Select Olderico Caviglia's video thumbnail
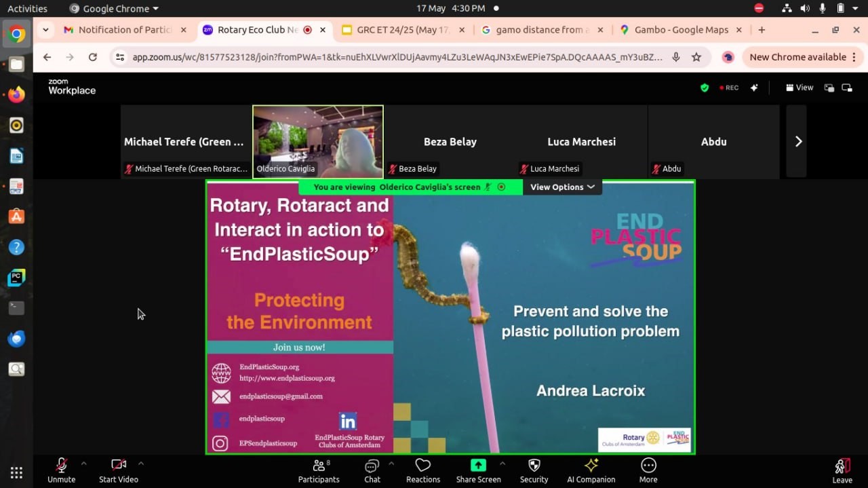This screenshot has height=488, width=868. click(318, 141)
